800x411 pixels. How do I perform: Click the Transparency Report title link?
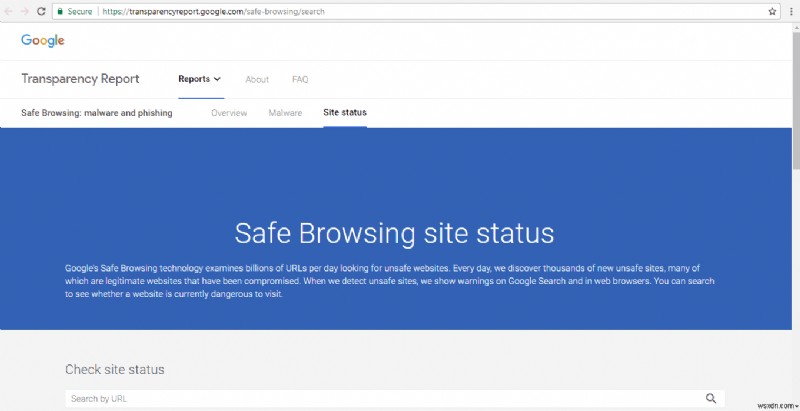pyautogui.click(x=80, y=79)
